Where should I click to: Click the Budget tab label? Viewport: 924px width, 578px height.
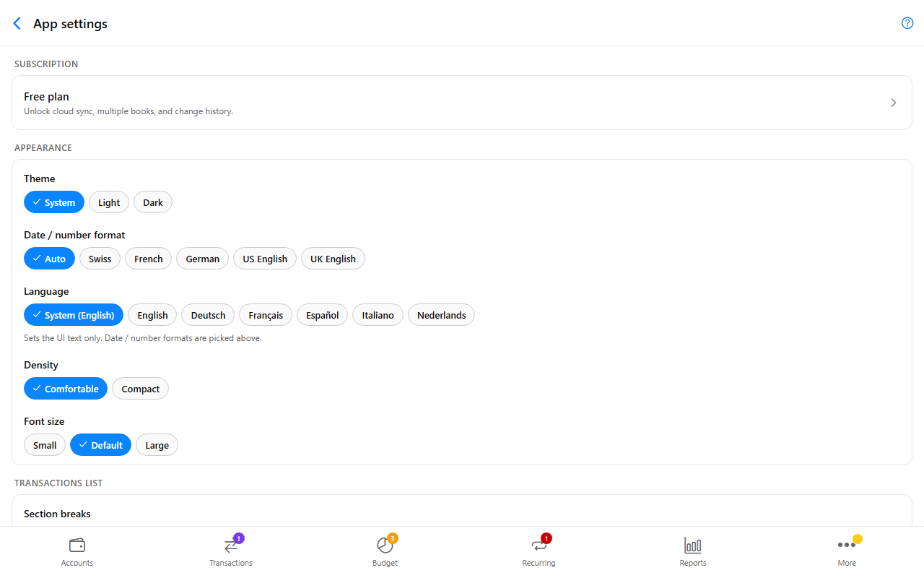click(385, 563)
